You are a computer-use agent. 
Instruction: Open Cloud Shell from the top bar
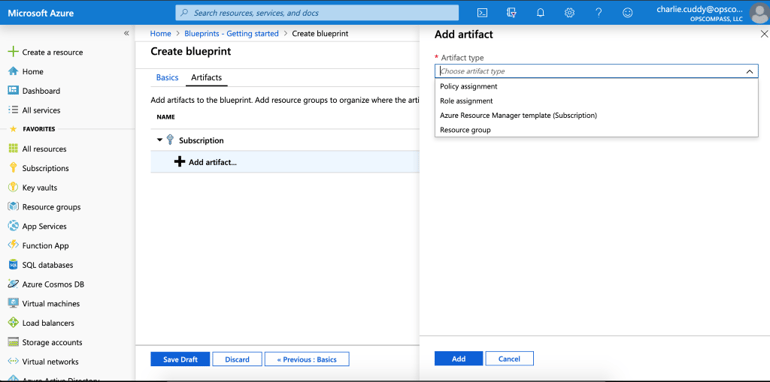pyautogui.click(x=482, y=13)
